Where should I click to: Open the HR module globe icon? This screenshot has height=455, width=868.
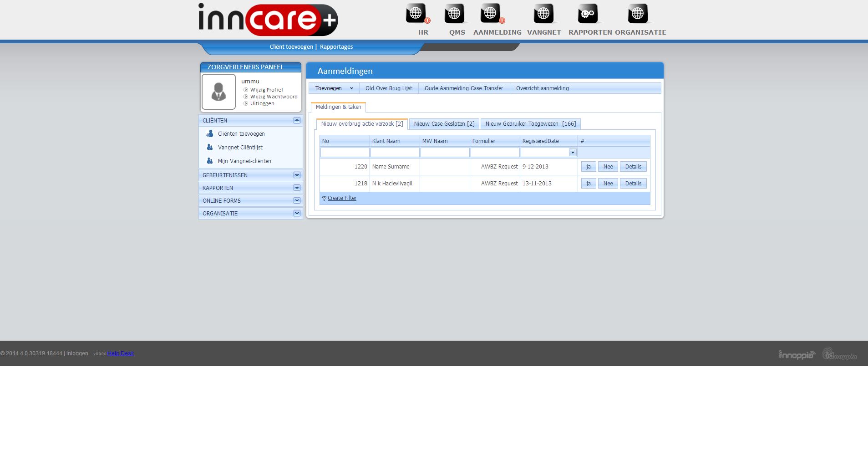pyautogui.click(x=416, y=13)
